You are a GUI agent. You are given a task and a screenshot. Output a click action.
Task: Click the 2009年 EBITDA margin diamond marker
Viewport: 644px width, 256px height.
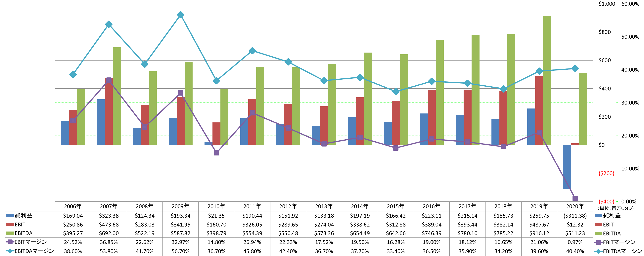pyautogui.click(x=180, y=15)
